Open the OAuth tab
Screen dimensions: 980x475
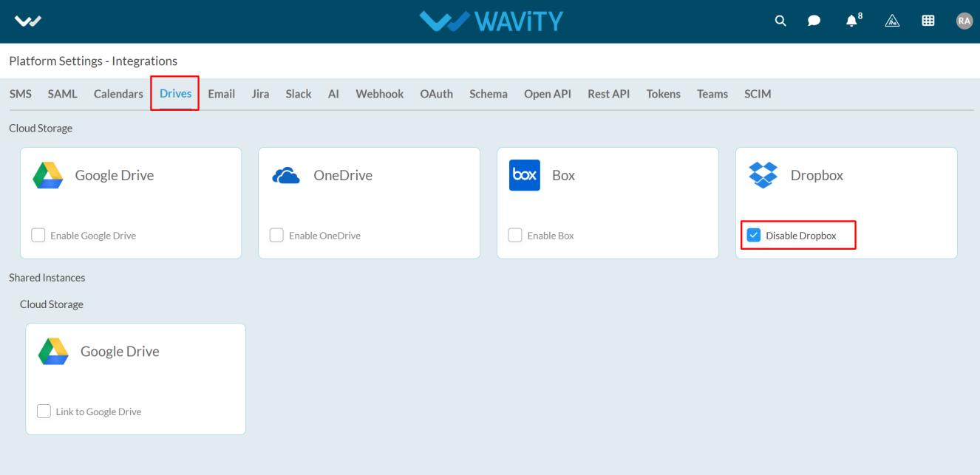click(437, 94)
